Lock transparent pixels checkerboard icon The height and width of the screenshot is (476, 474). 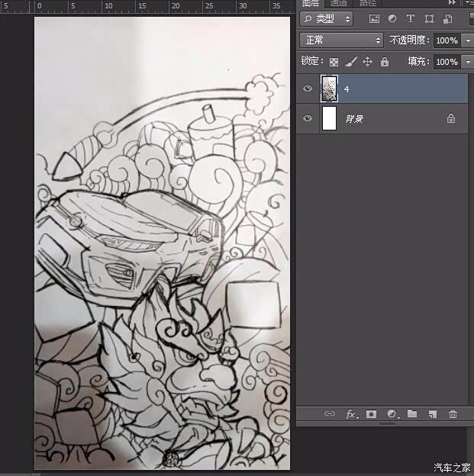click(334, 62)
